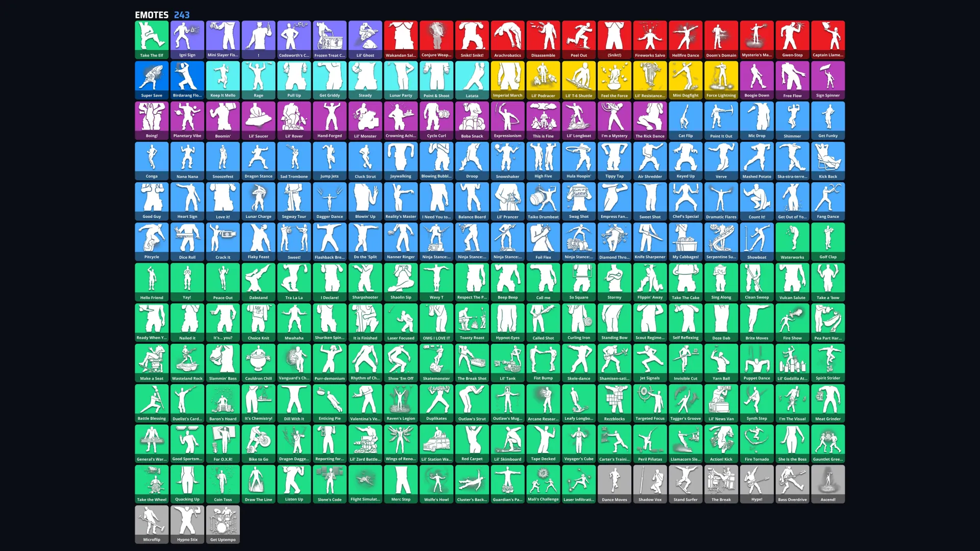The image size is (980, 551).
Task: Choose the Rezzblocks emote
Action: (615, 404)
